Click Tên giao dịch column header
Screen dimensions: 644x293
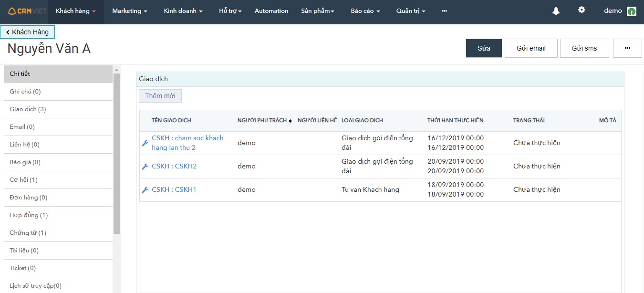(x=171, y=120)
